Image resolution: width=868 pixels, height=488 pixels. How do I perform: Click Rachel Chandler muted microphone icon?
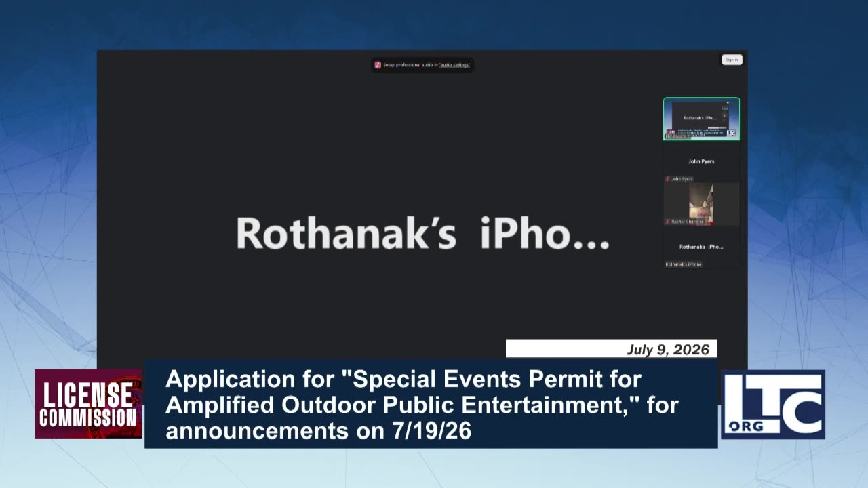[x=667, y=222]
